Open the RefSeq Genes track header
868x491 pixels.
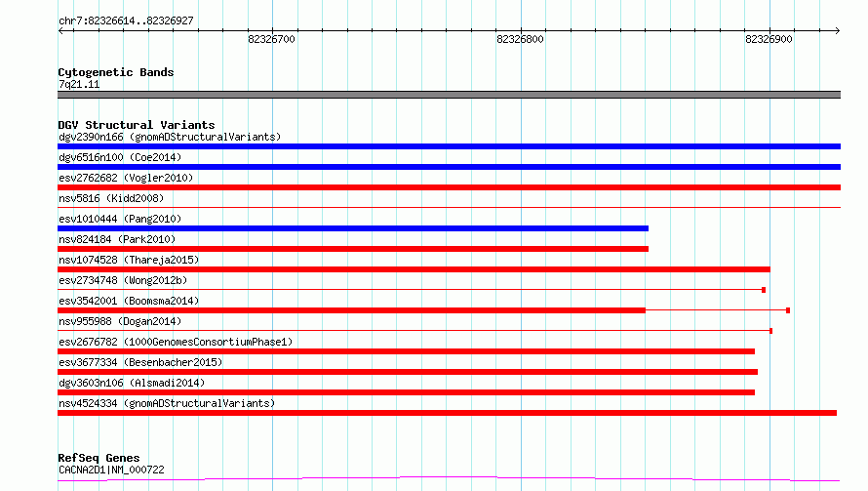coord(99,458)
